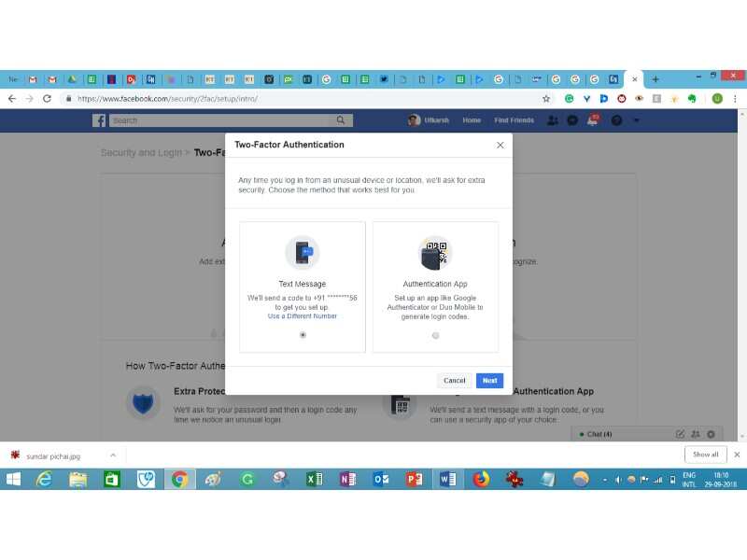Open Chrome three-dot menu
This screenshot has width=747, height=560.
click(735, 98)
